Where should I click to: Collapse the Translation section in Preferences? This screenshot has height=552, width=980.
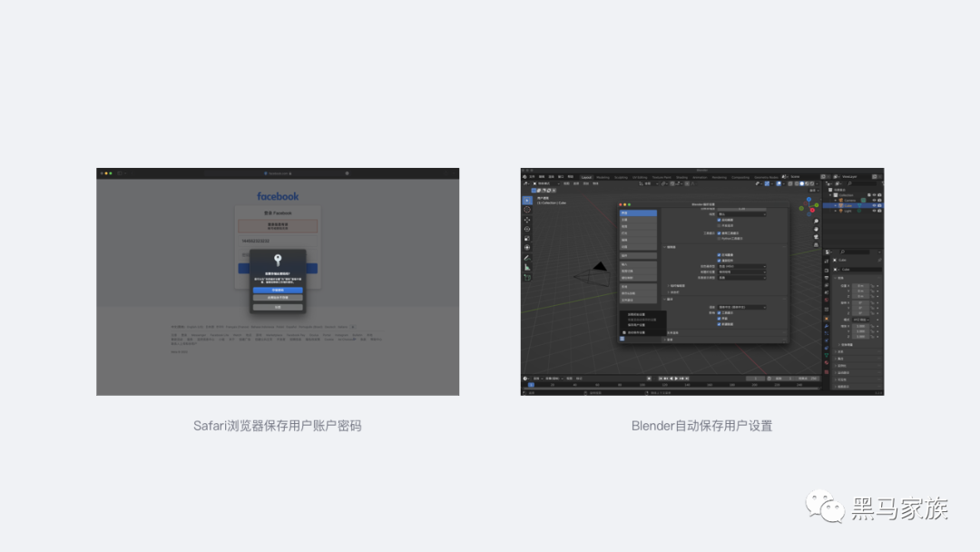tap(664, 299)
